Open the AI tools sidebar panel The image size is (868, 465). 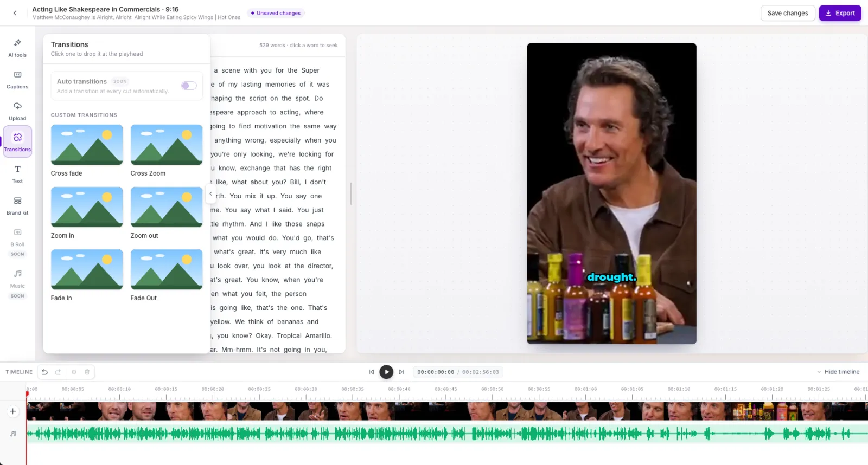(17, 48)
